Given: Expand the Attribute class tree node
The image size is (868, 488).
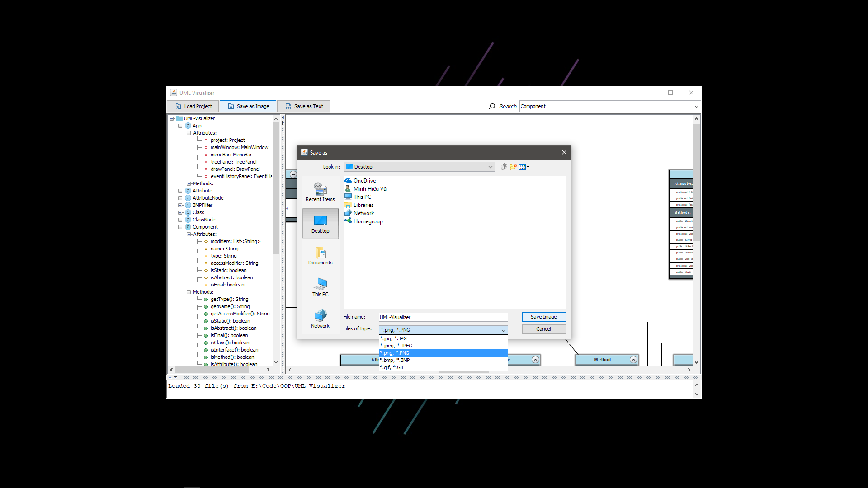Looking at the screenshot, I should (180, 191).
